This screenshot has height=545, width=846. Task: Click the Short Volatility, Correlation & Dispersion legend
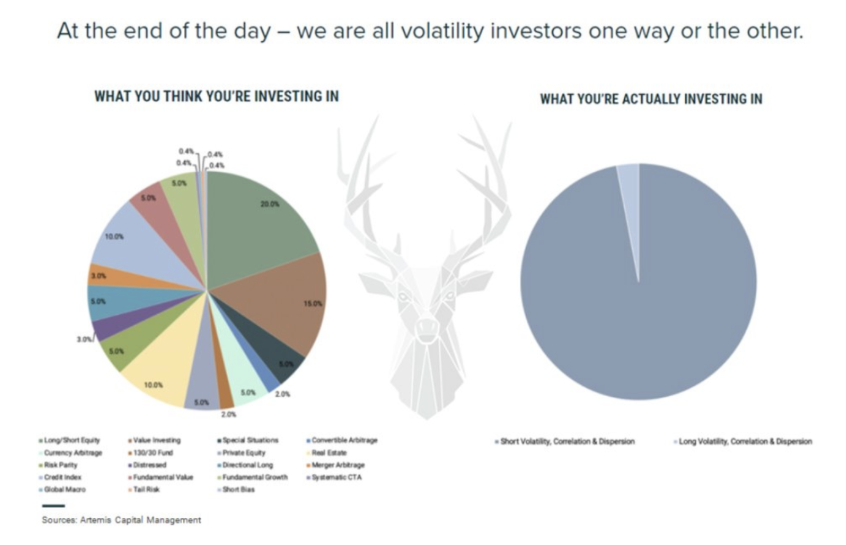(564, 441)
